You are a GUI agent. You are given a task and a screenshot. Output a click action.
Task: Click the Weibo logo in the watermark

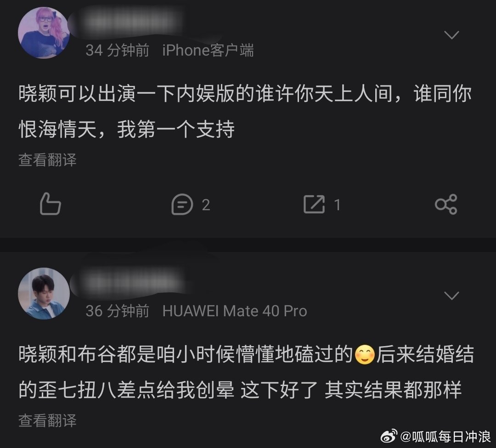coord(389,437)
